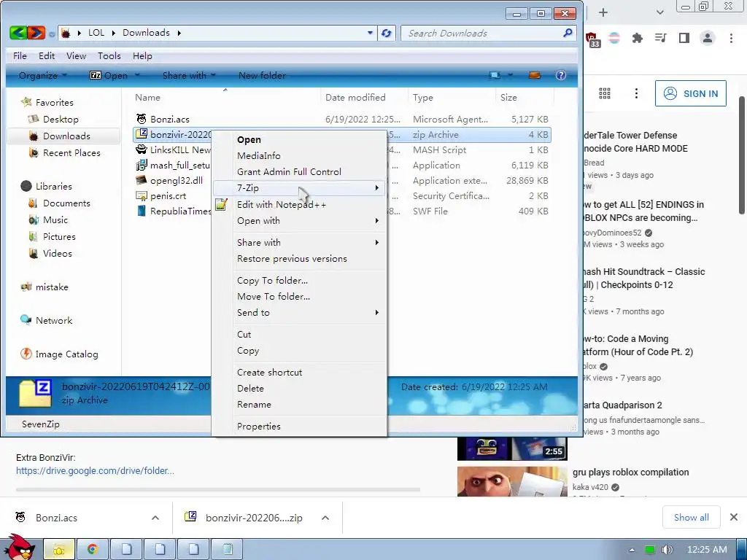747x560 pixels.
Task: Expand Bonzi.acs download options chevron
Action: [155, 518]
